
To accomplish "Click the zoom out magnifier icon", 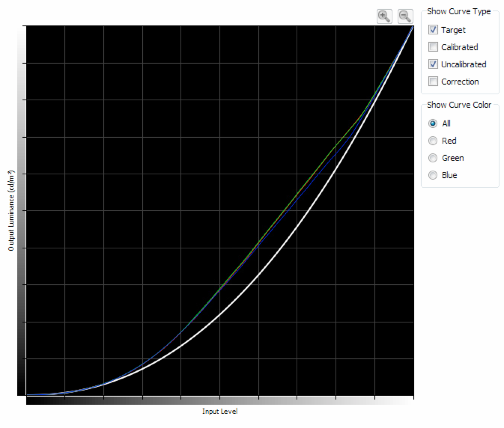I will coord(405,16).
